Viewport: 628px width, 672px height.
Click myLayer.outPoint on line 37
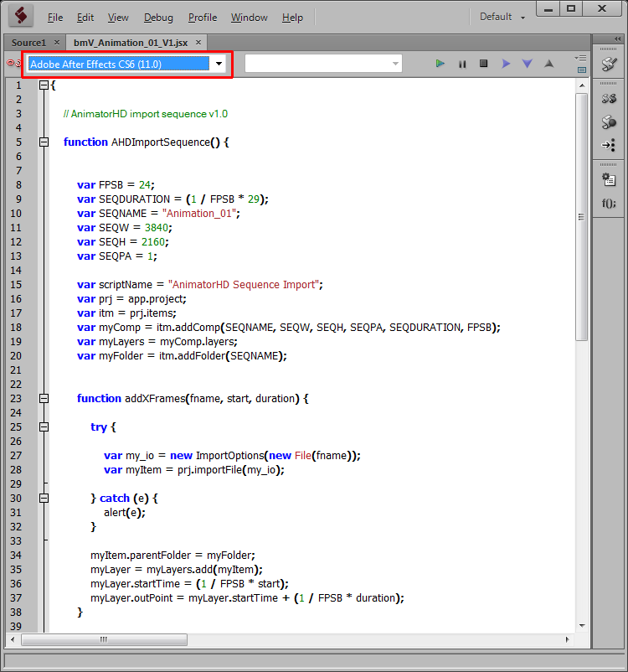pyautogui.click(x=131, y=598)
